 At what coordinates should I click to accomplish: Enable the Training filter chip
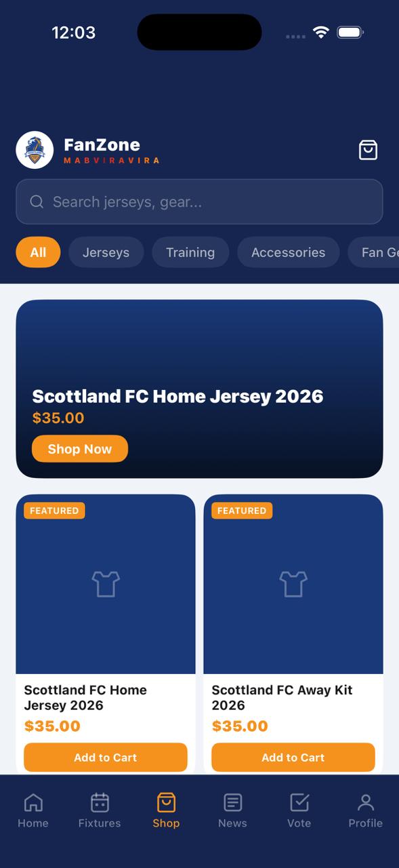click(x=190, y=252)
